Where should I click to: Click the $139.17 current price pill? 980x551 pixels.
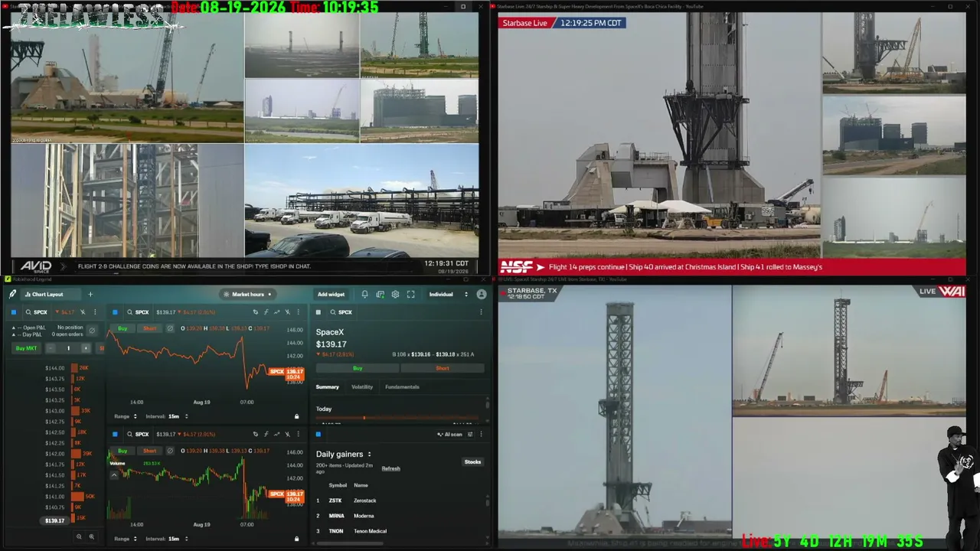(54, 520)
